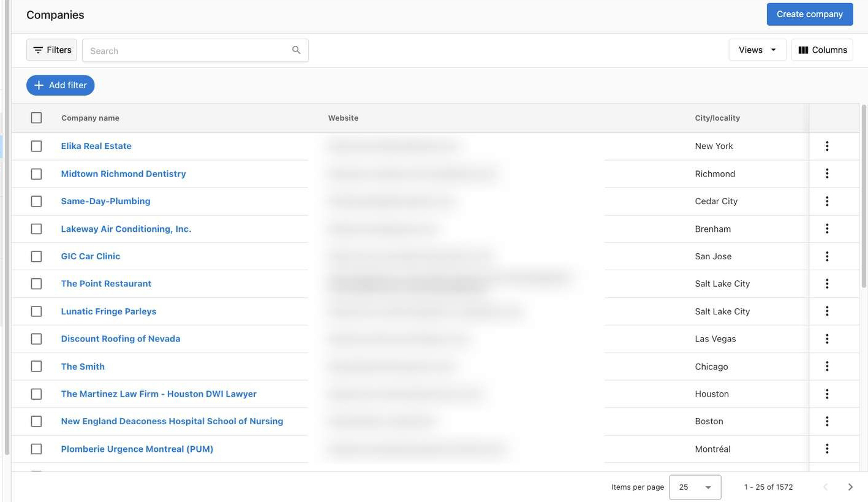Show the row actions for Lunatic Fringe Parleys
The width and height of the screenshot is (868, 502).
click(x=827, y=311)
